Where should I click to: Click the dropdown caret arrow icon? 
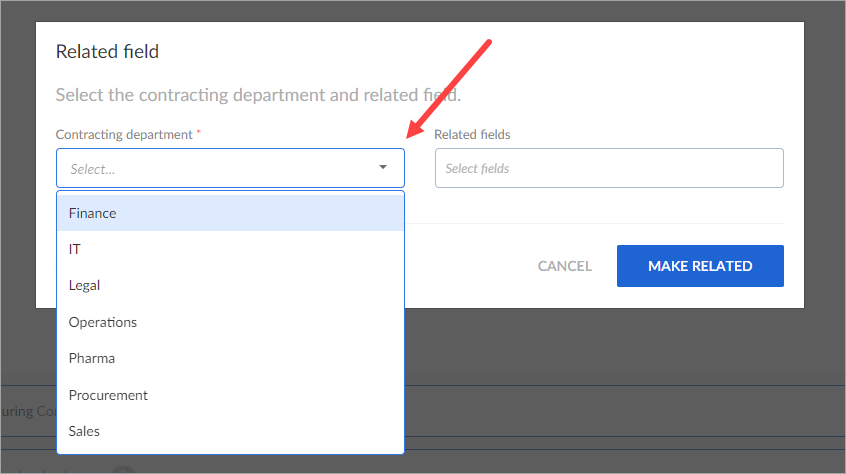point(383,167)
